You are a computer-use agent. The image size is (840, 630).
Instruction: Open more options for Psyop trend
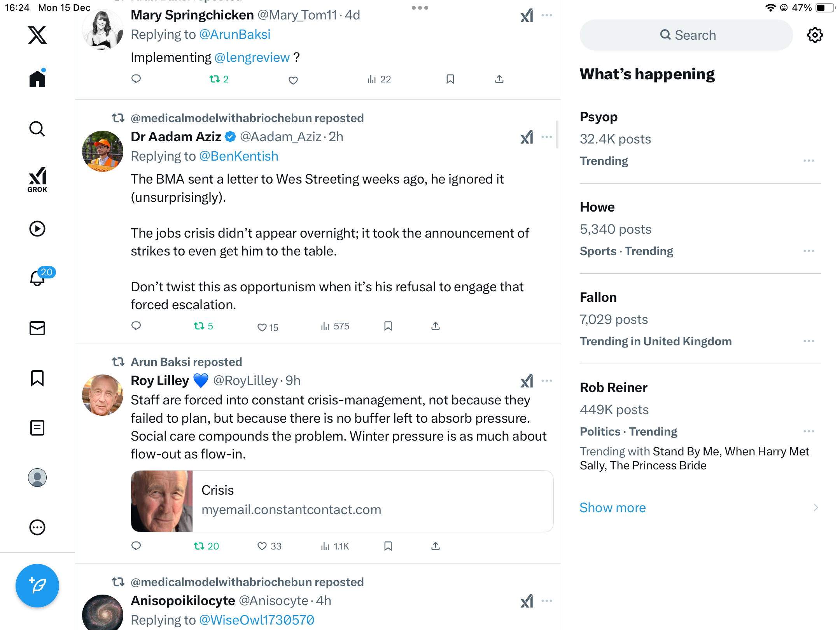[808, 161]
